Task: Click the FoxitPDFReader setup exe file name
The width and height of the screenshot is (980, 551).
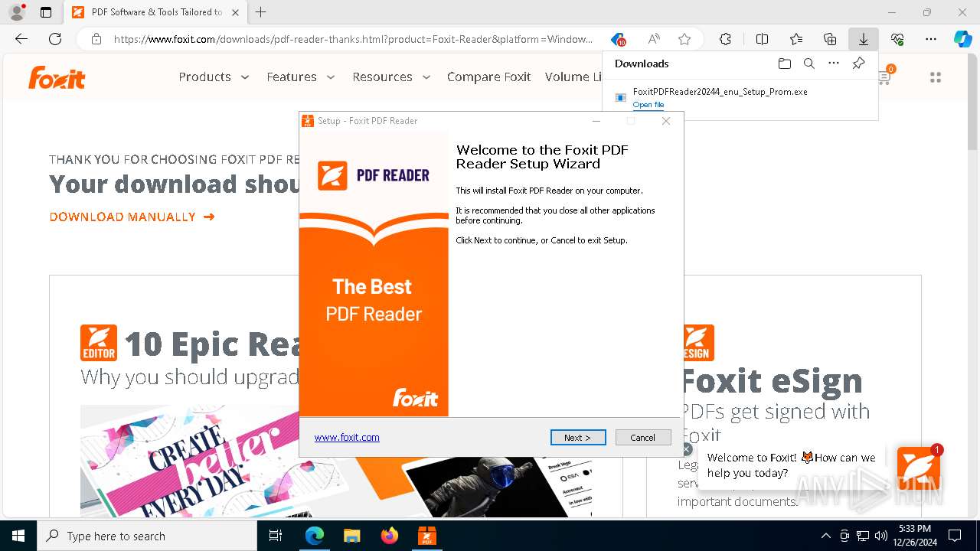Action: pos(720,92)
